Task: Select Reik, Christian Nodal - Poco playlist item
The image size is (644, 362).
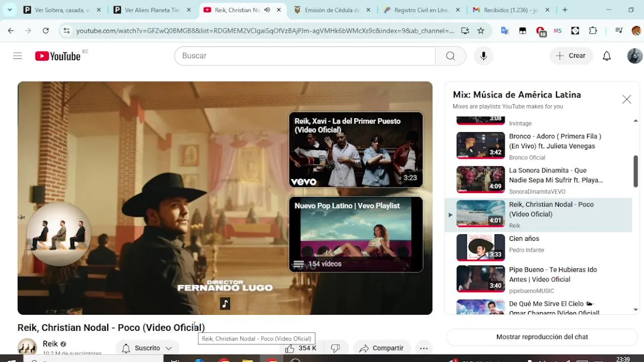Action: pos(538,215)
